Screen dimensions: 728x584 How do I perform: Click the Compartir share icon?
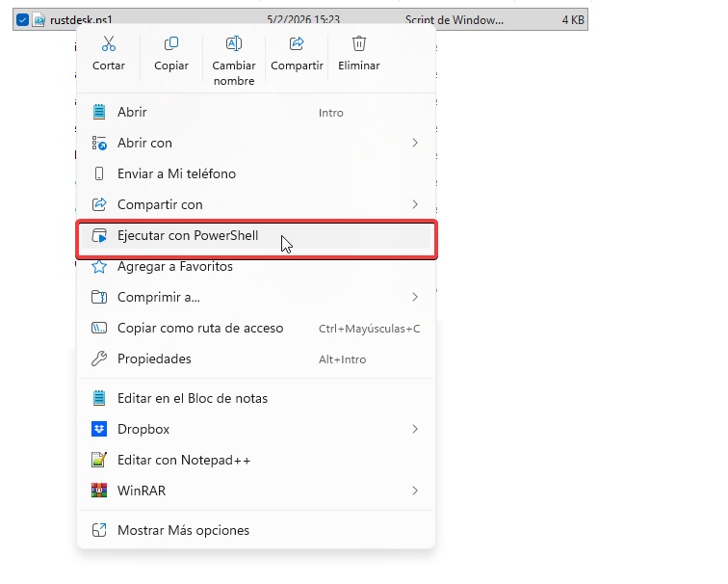click(x=297, y=43)
